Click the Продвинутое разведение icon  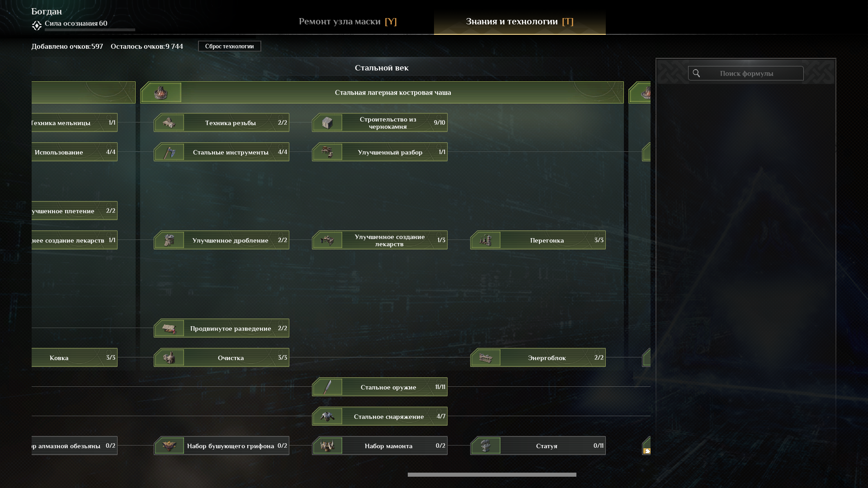point(169,328)
